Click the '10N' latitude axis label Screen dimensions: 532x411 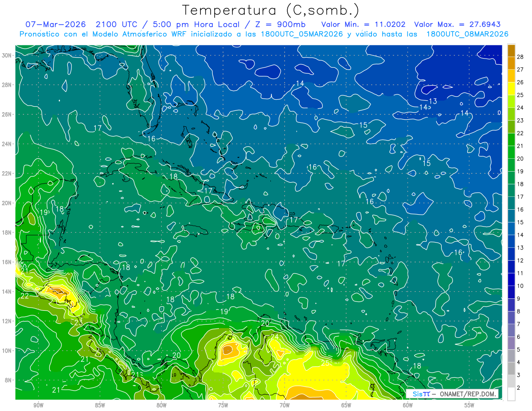point(7,350)
